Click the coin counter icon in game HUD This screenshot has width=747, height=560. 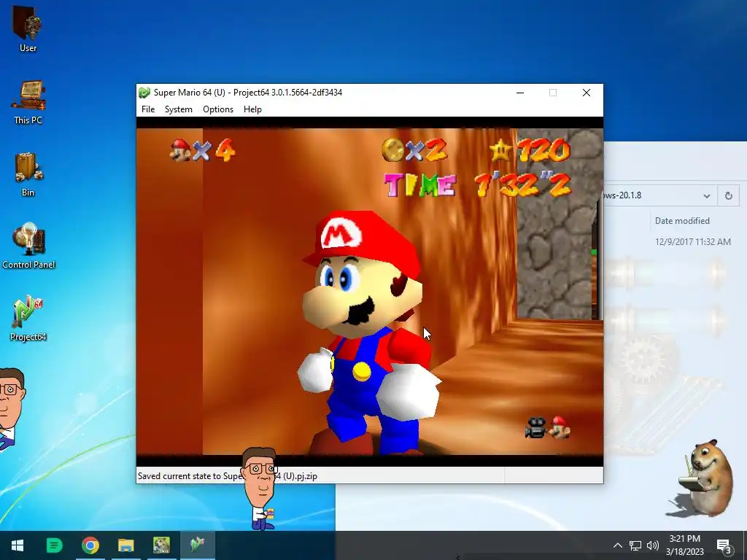(x=393, y=150)
